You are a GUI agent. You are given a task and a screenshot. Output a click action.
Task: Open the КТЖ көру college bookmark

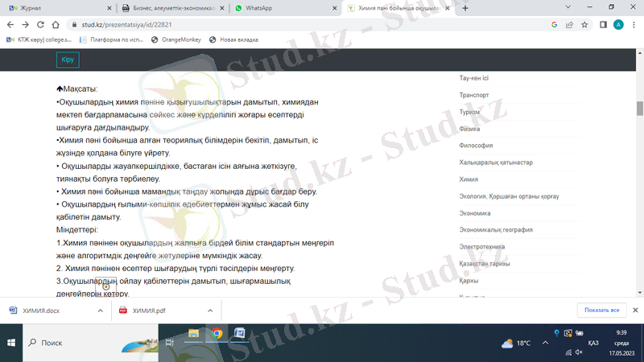[39, 39]
